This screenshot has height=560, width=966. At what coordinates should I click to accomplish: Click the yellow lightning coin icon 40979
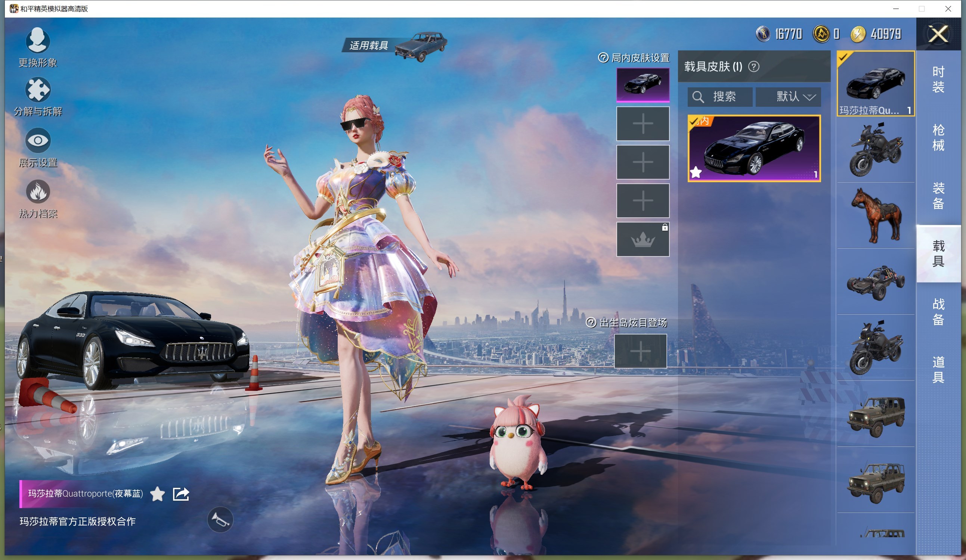(858, 34)
